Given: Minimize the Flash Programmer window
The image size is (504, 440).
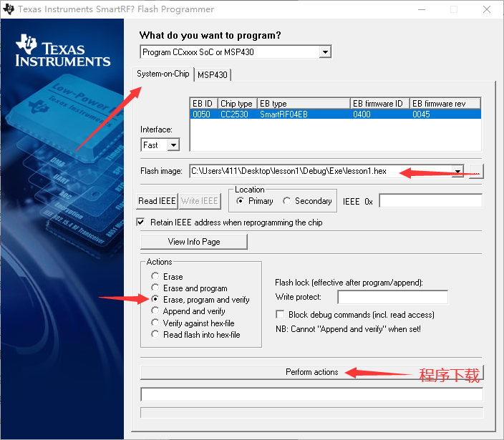Looking at the screenshot, I should click(422, 9).
